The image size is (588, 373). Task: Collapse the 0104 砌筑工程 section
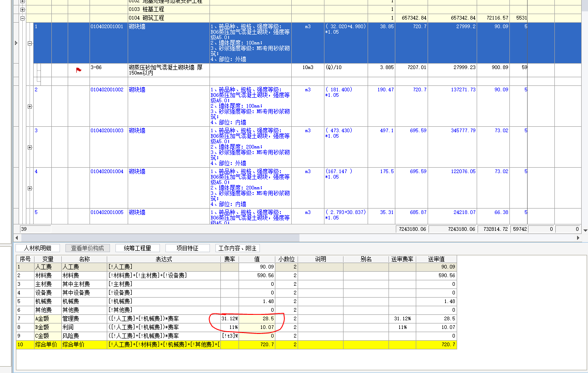(23, 18)
